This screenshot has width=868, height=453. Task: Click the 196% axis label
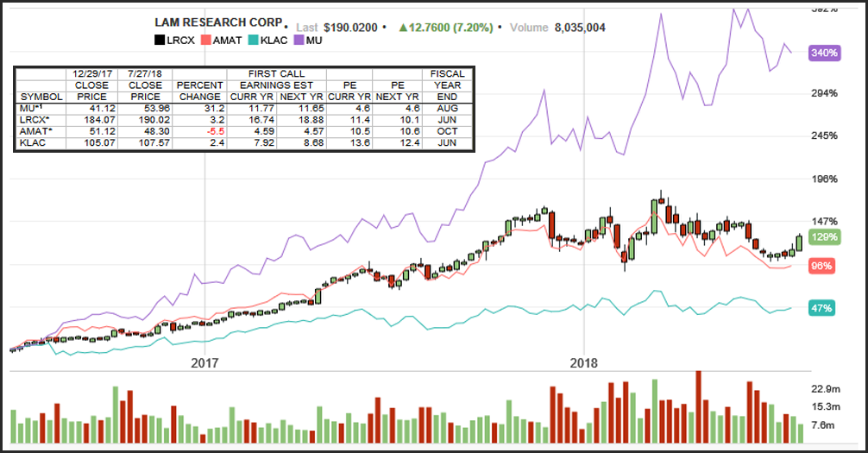click(824, 179)
